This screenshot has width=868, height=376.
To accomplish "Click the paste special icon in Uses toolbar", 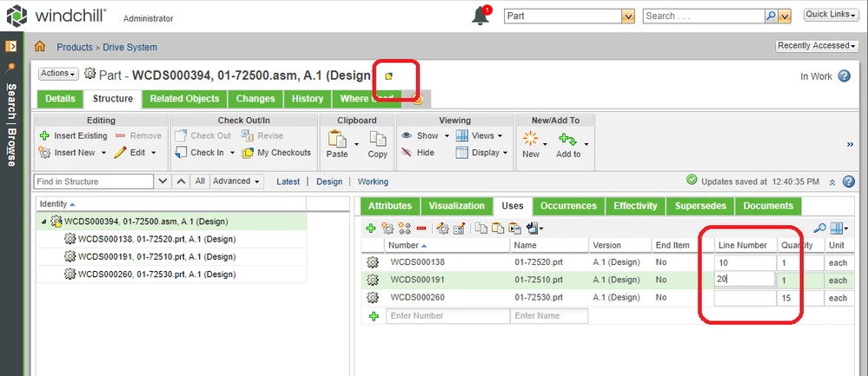I will tap(515, 228).
